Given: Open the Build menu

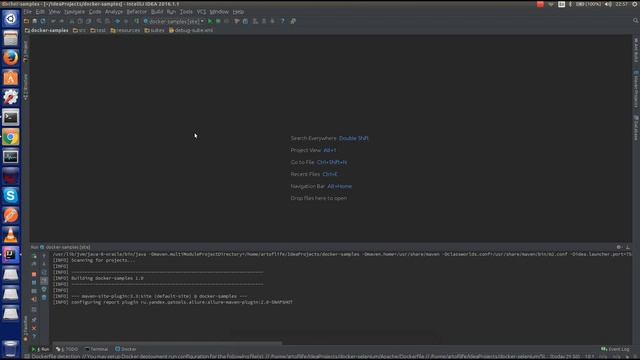Looking at the screenshot, I should tap(157, 12).
